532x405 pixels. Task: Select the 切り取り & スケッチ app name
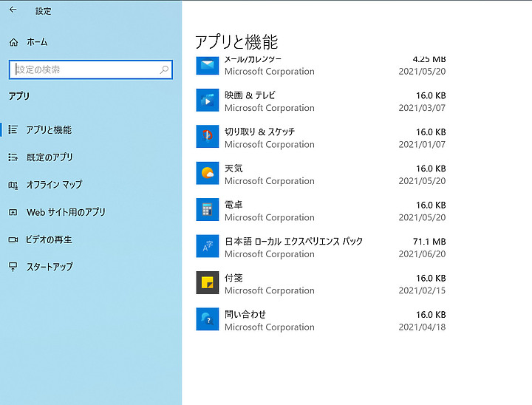(x=259, y=132)
